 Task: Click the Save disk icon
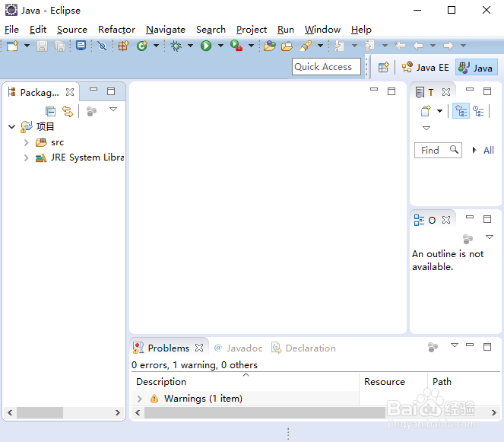coord(42,46)
